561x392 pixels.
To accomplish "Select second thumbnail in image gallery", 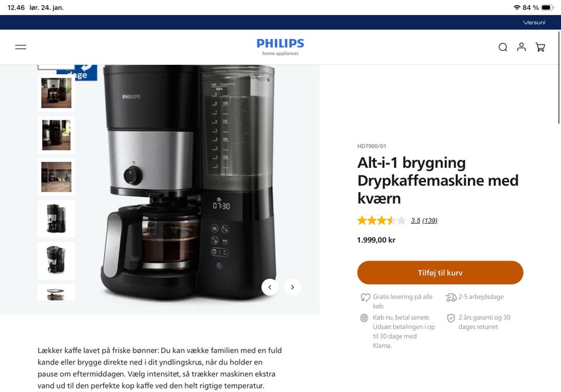I will (56, 135).
